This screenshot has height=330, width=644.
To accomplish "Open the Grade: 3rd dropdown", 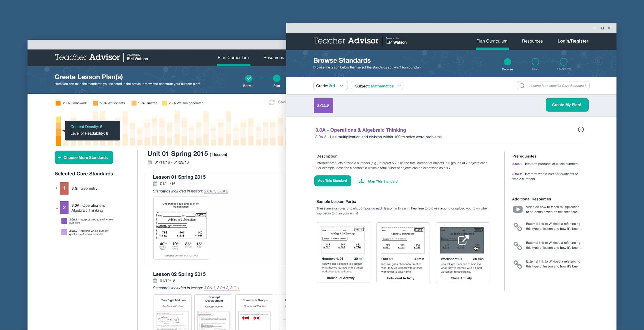I will pyautogui.click(x=330, y=86).
